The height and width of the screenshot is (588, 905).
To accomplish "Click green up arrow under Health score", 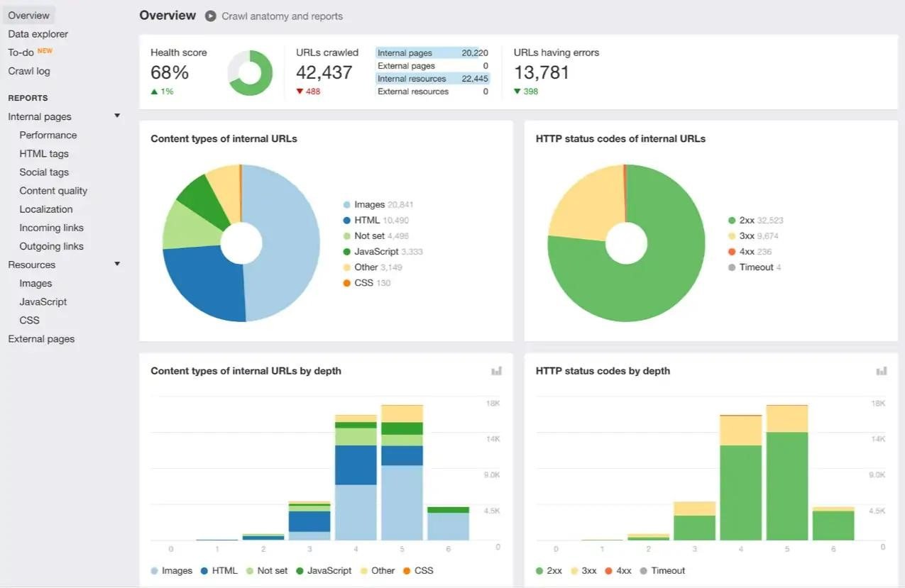I will (154, 91).
